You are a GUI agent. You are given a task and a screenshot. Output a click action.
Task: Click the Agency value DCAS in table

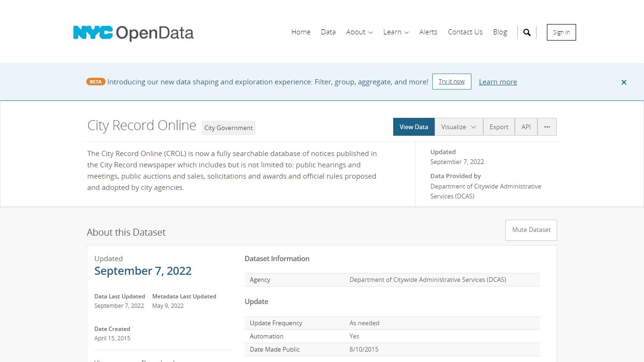click(x=428, y=280)
